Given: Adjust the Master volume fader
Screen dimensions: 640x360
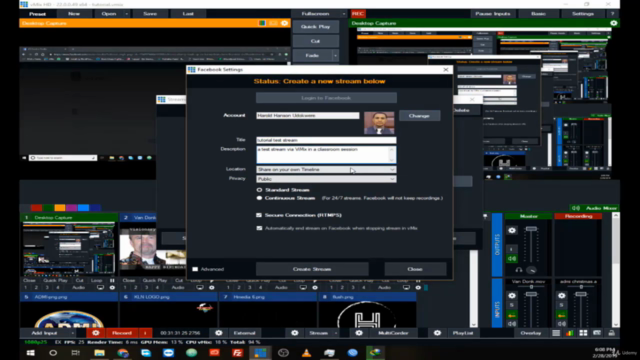Looking at the screenshot, I should pyautogui.click(x=531, y=229).
